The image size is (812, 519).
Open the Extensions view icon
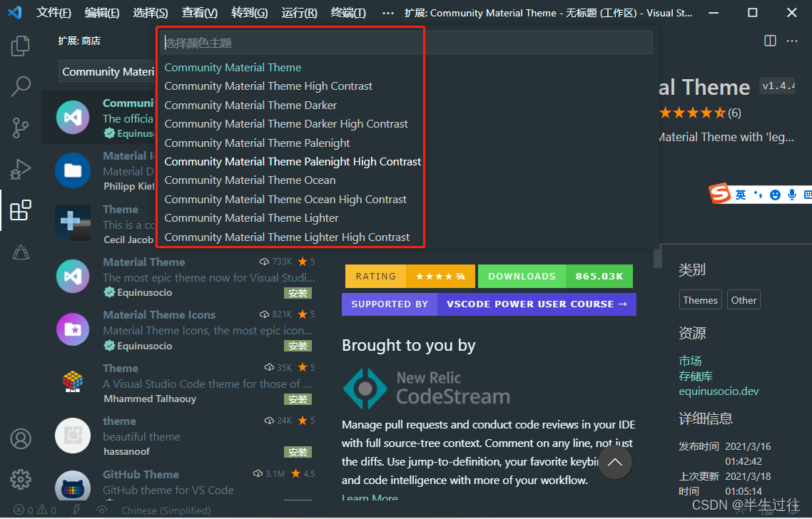[20, 210]
